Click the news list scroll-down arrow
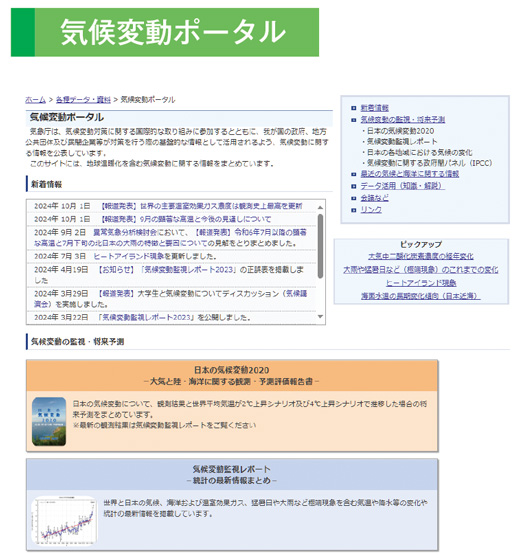The width and height of the screenshot is (522, 558). (x=320, y=316)
